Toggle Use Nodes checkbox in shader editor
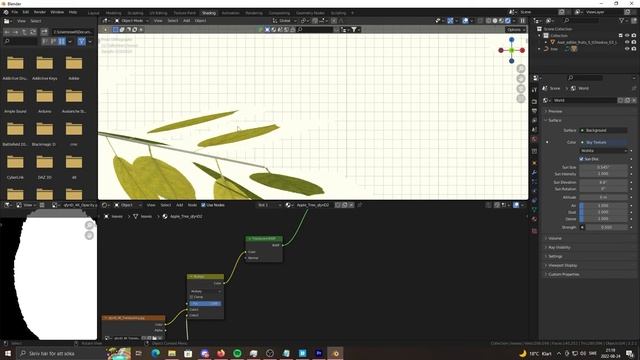This screenshot has width=640, height=360. (203, 205)
